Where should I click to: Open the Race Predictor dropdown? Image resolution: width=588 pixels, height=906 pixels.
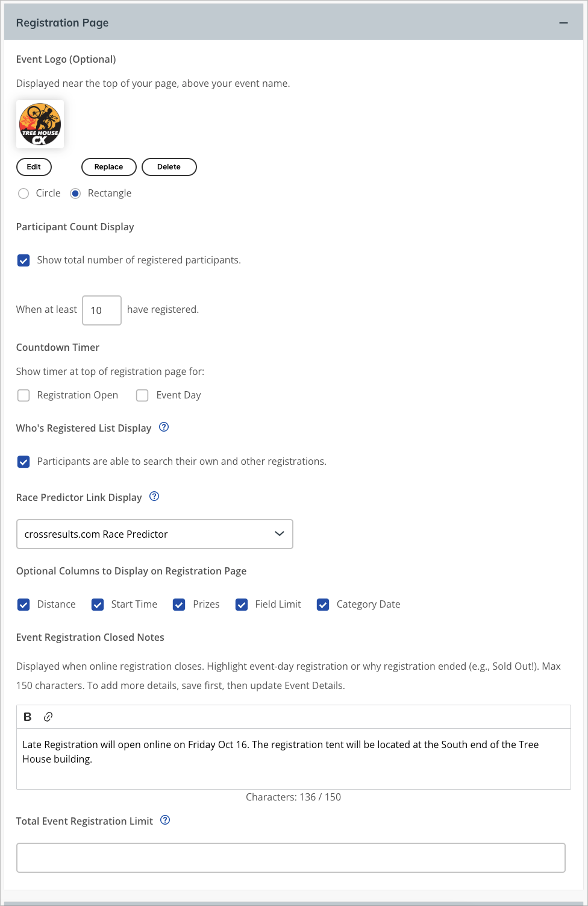(x=155, y=534)
